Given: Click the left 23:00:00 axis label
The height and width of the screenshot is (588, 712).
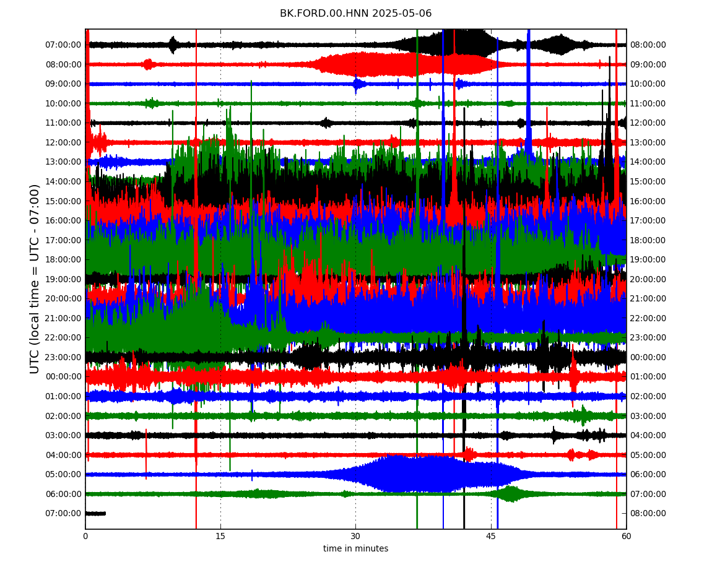Looking at the screenshot, I should (63, 357).
